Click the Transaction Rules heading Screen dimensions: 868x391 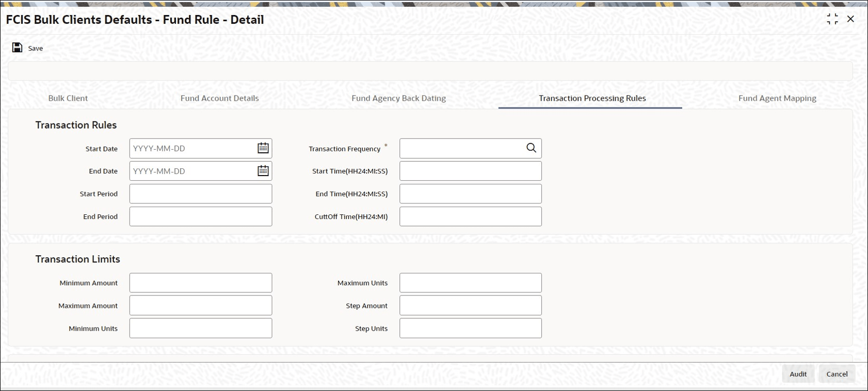pyautogui.click(x=76, y=125)
